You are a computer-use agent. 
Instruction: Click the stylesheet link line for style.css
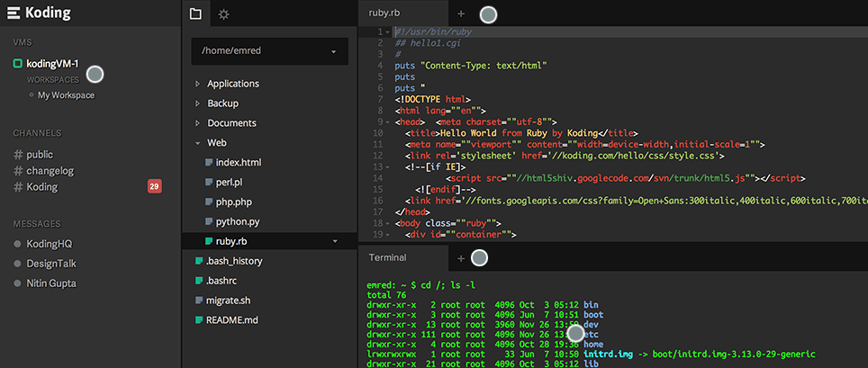tap(565, 156)
